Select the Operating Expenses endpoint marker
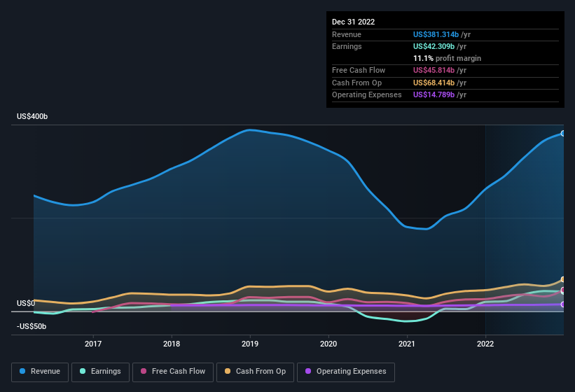Image resolution: width=575 pixels, height=392 pixels. click(562, 304)
